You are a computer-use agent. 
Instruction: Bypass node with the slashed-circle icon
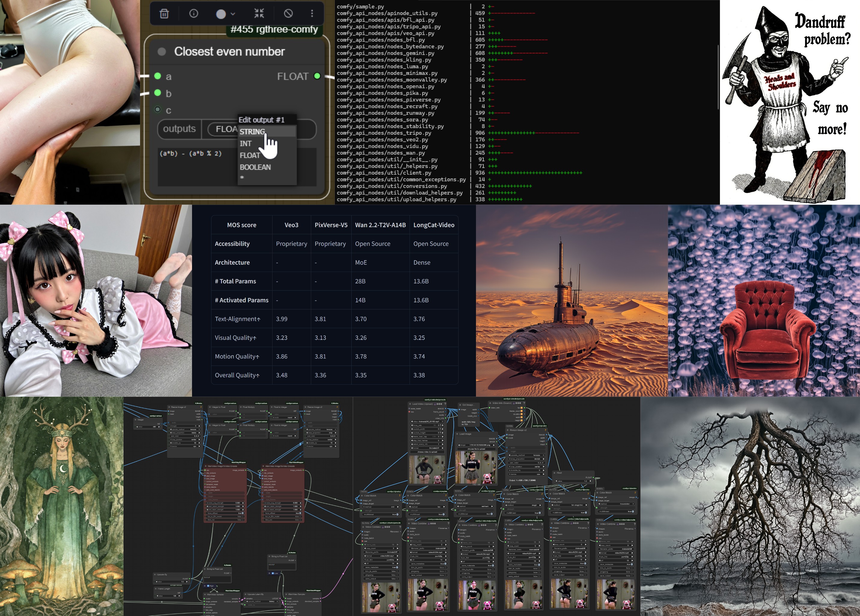[x=288, y=14]
